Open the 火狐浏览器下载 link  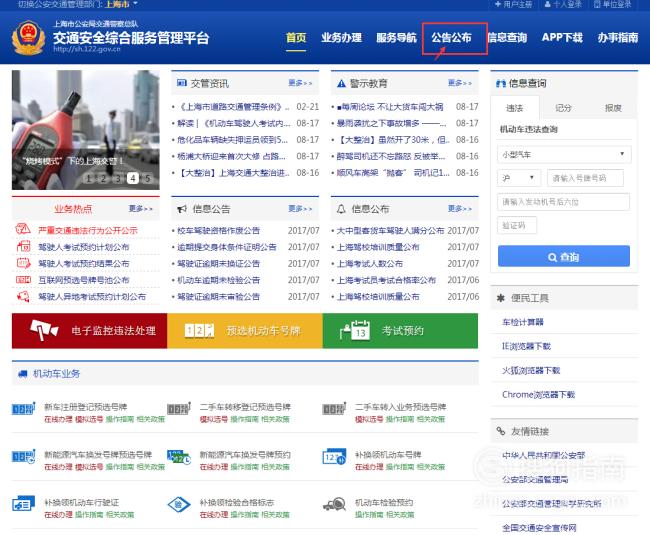click(x=531, y=370)
